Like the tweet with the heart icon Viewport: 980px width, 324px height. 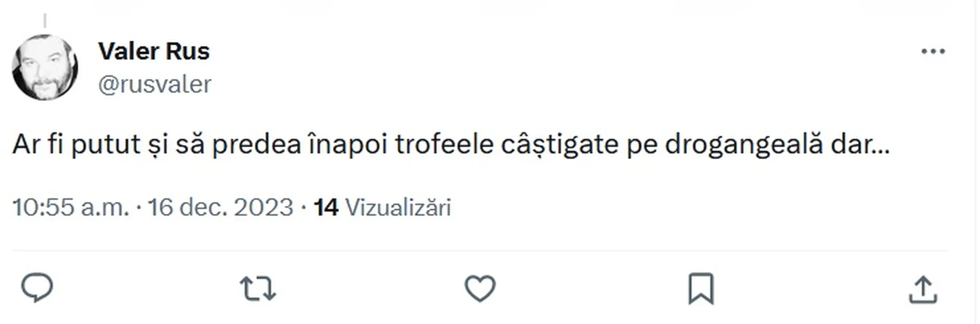tap(480, 288)
